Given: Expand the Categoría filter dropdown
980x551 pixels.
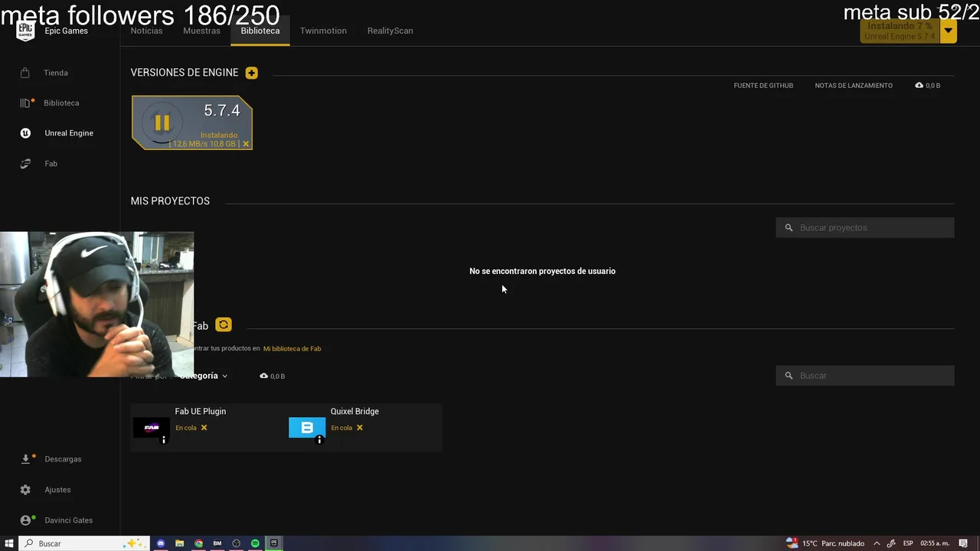Looking at the screenshot, I should point(204,376).
